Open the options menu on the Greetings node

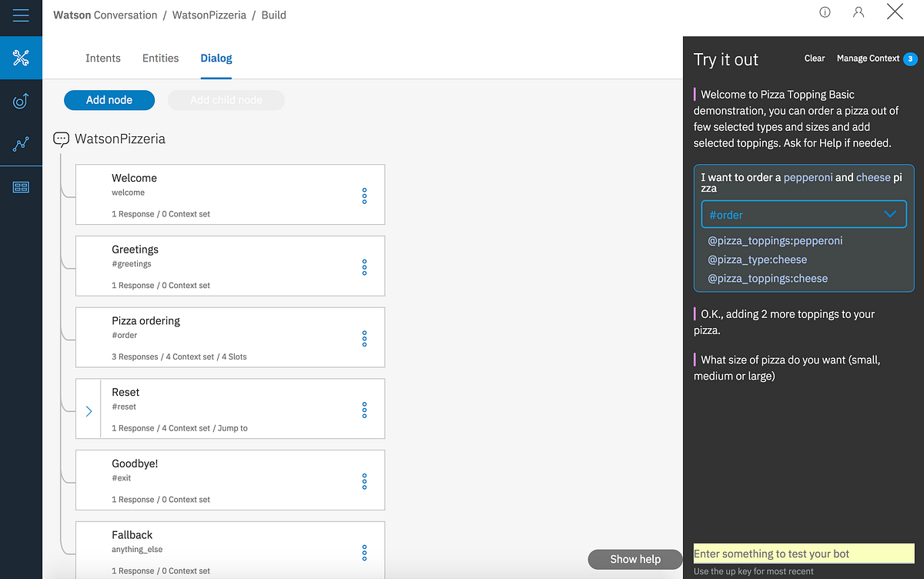363,267
